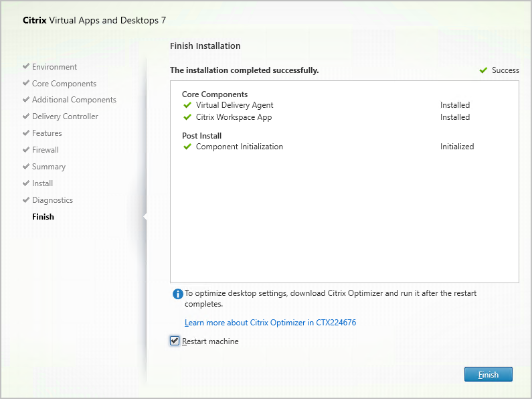Screen dimensions: 532x399
Task: Click the Initialized status text
Action: [457, 147]
